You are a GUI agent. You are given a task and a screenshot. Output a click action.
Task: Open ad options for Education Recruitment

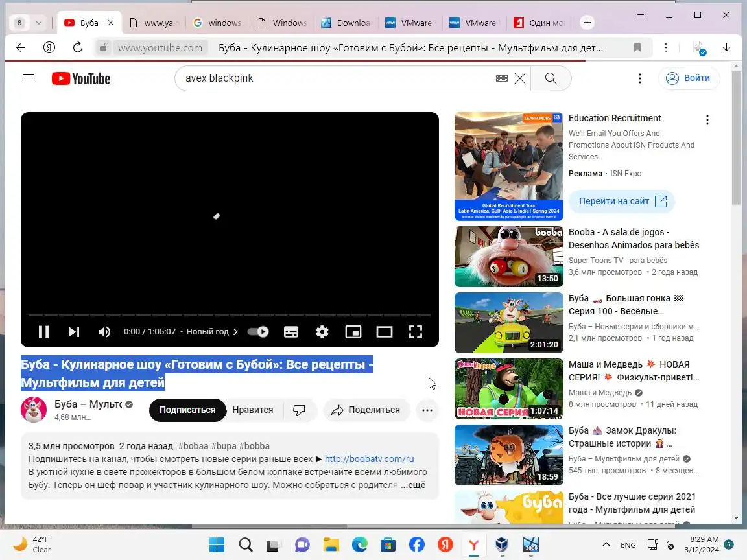click(x=707, y=120)
